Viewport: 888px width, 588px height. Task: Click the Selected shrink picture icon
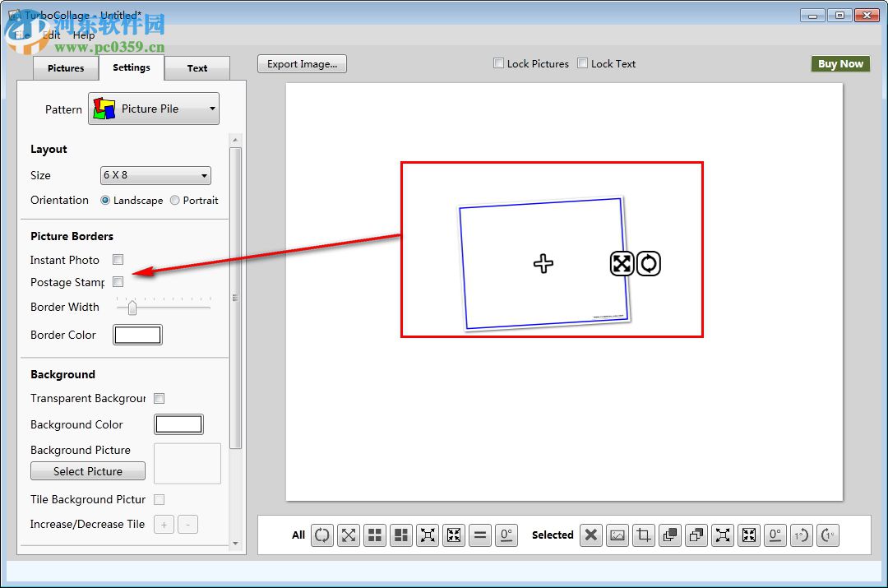point(749,535)
